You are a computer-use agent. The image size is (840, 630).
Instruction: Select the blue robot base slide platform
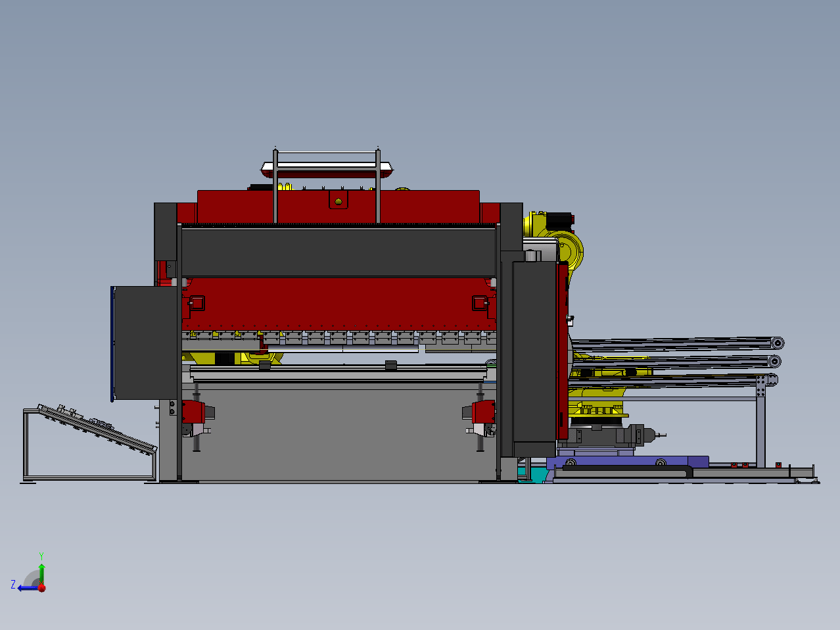coord(627,462)
